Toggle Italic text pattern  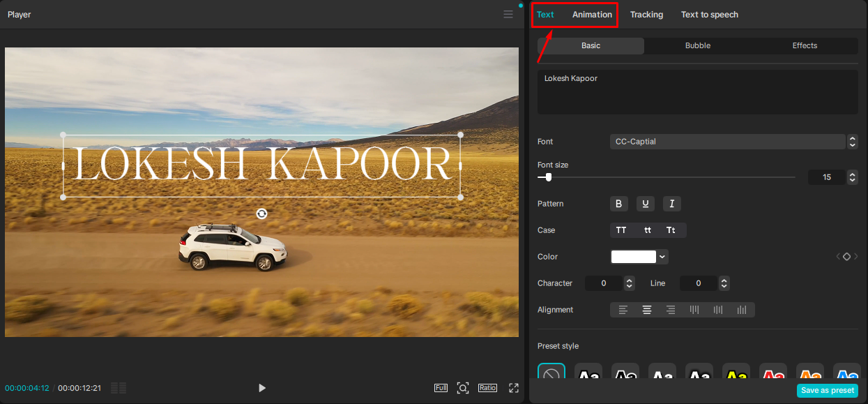[x=672, y=204]
